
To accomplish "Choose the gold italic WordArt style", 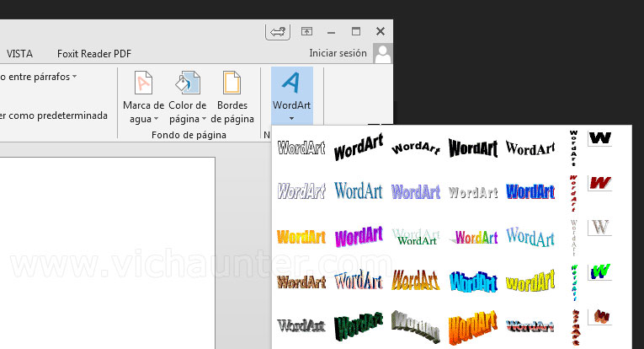I will tap(416, 281).
